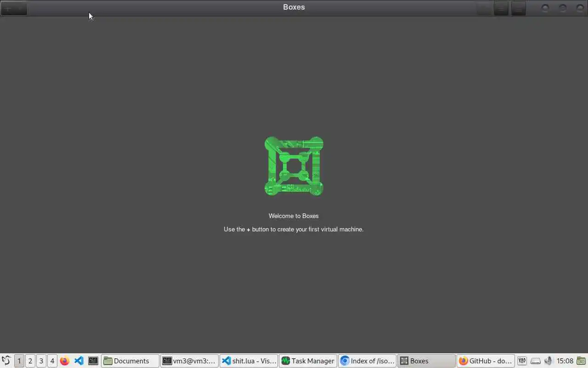Switch to workspace 1
Image resolution: width=588 pixels, height=368 pixels.
pyautogui.click(x=19, y=361)
